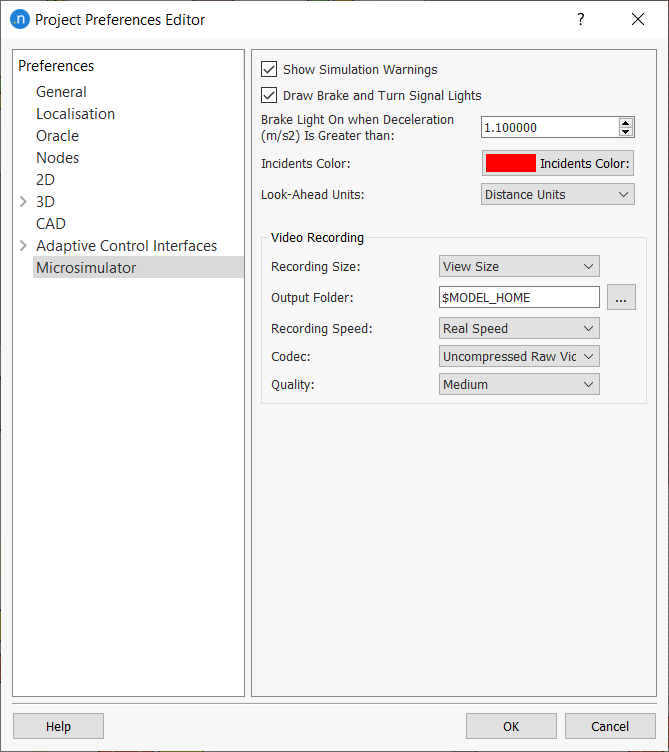This screenshot has height=752, width=669.
Task: Toggle Show Simulation Warnings checkbox
Action: 269,69
